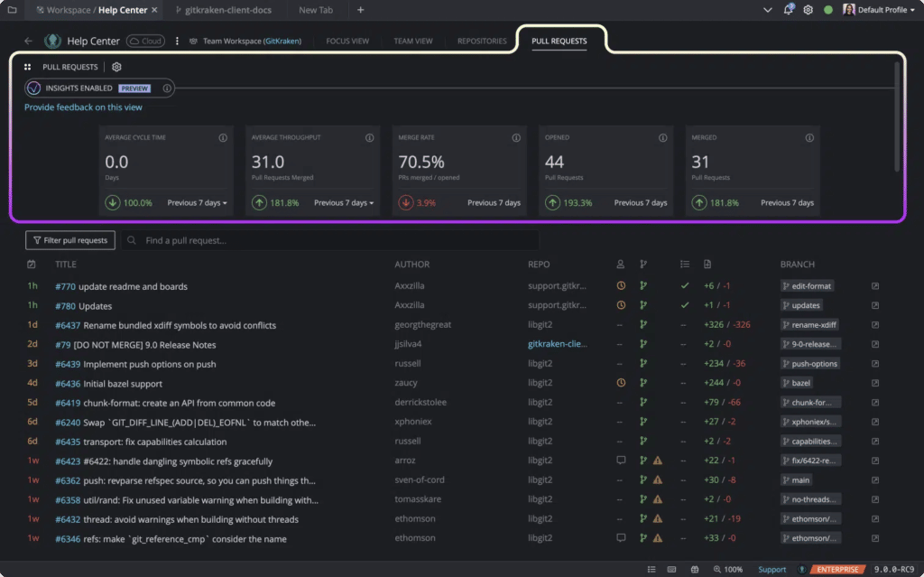This screenshot has width=924, height=577.
Task: Expand the tab list chevron in the top bar
Action: (767, 10)
